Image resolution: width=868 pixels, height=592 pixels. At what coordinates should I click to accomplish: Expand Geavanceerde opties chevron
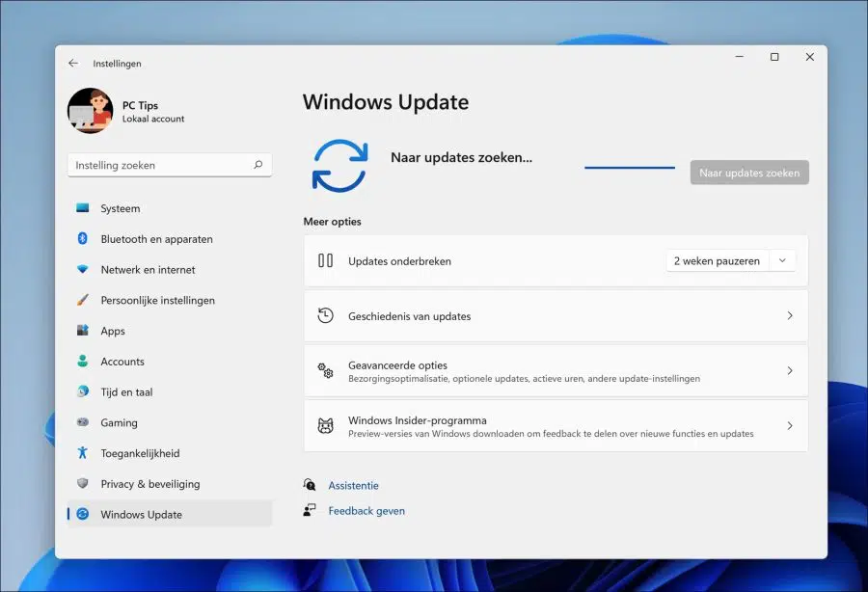point(790,370)
